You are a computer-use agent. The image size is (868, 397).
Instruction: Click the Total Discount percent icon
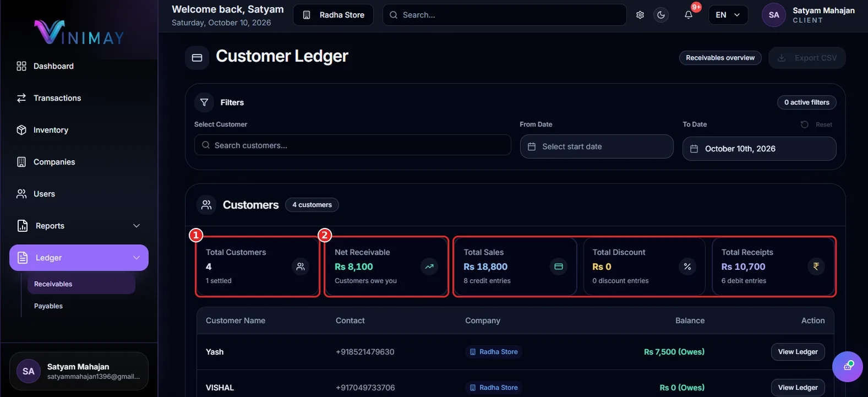point(687,267)
